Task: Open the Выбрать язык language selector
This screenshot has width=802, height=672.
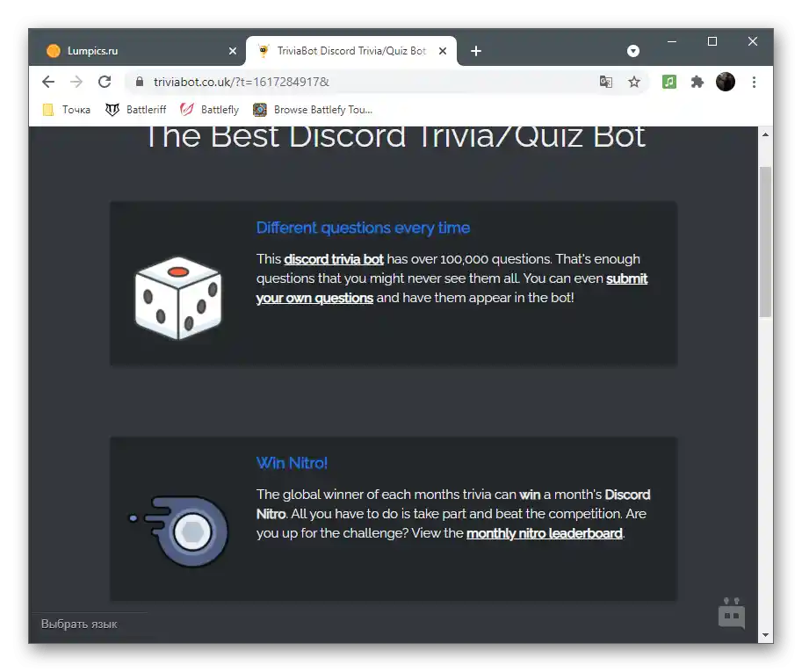Action: tap(79, 624)
